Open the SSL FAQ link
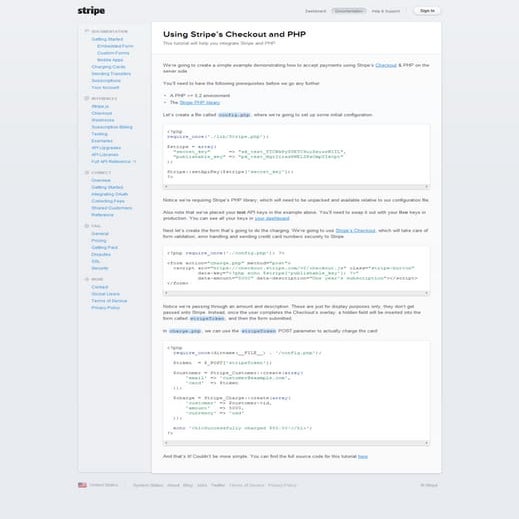 pos(95,261)
